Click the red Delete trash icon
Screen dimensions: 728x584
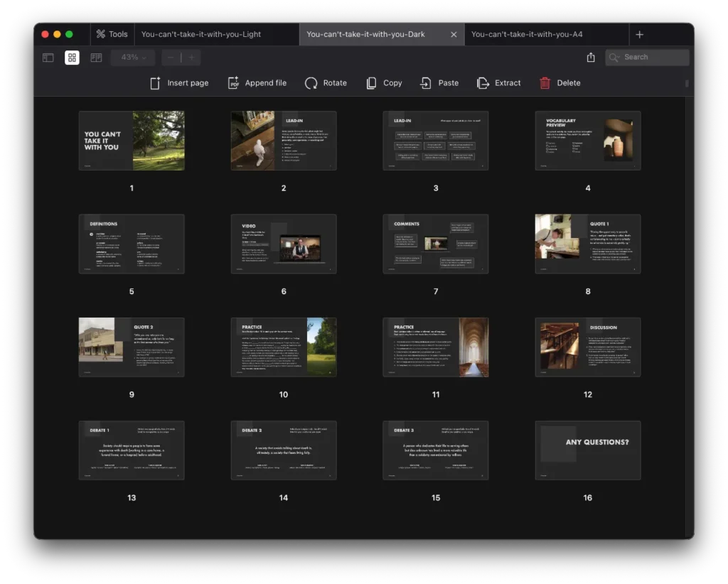pos(545,83)
